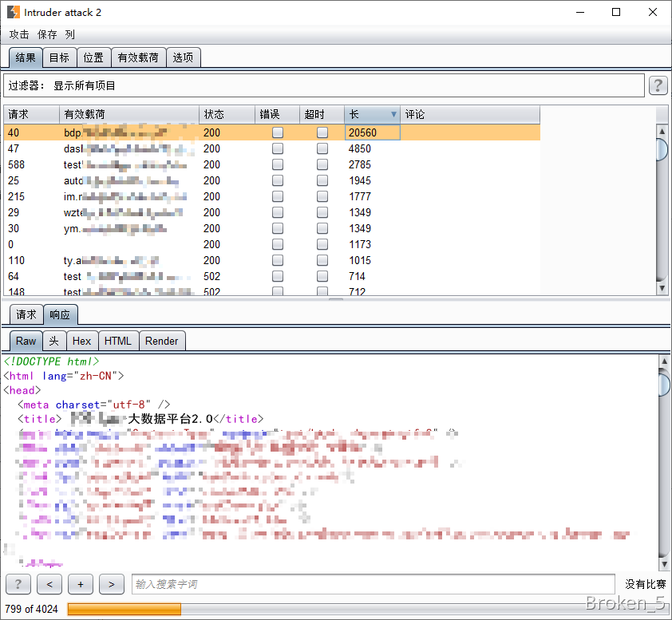
Task: Open the 保存 (Save) menu
Action: click(48, 35)
